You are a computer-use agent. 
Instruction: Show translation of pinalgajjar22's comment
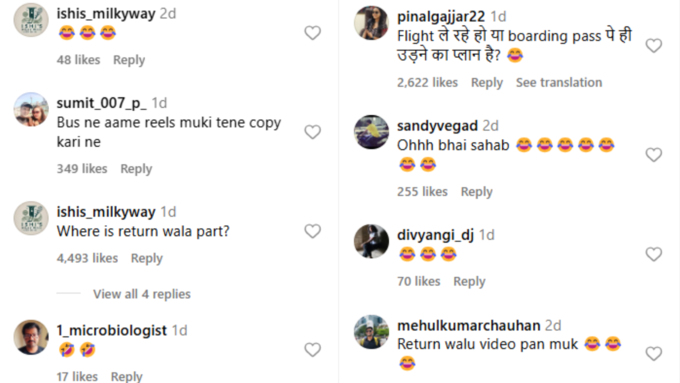point(559,82)
